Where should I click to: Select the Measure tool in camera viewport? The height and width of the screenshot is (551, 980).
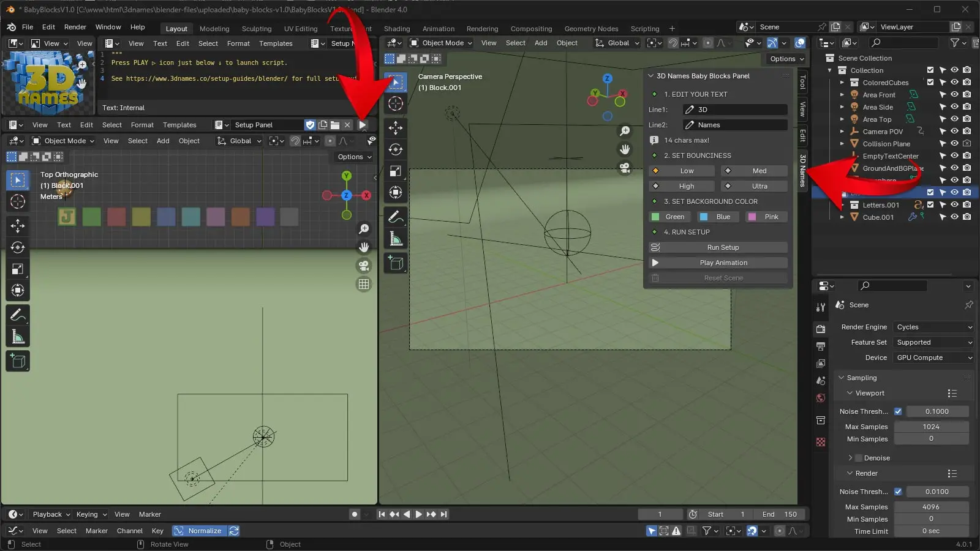(396, 239)
